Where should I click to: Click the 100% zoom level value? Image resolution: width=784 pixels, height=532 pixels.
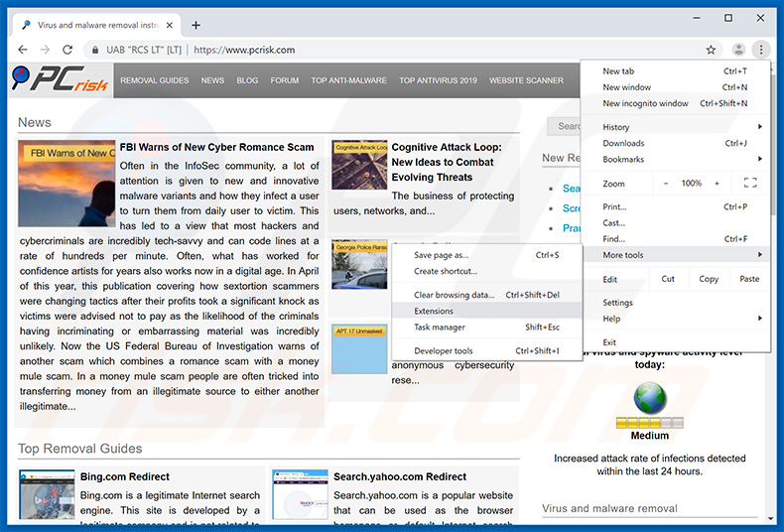[691, 183]
